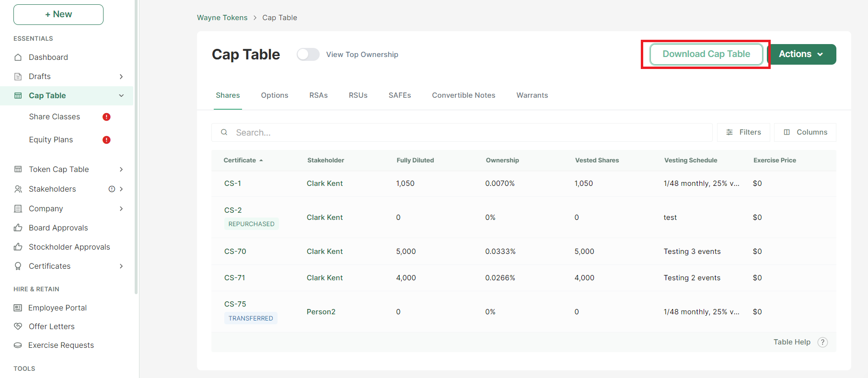Sort by the Certificate column header

pos(243,160)
